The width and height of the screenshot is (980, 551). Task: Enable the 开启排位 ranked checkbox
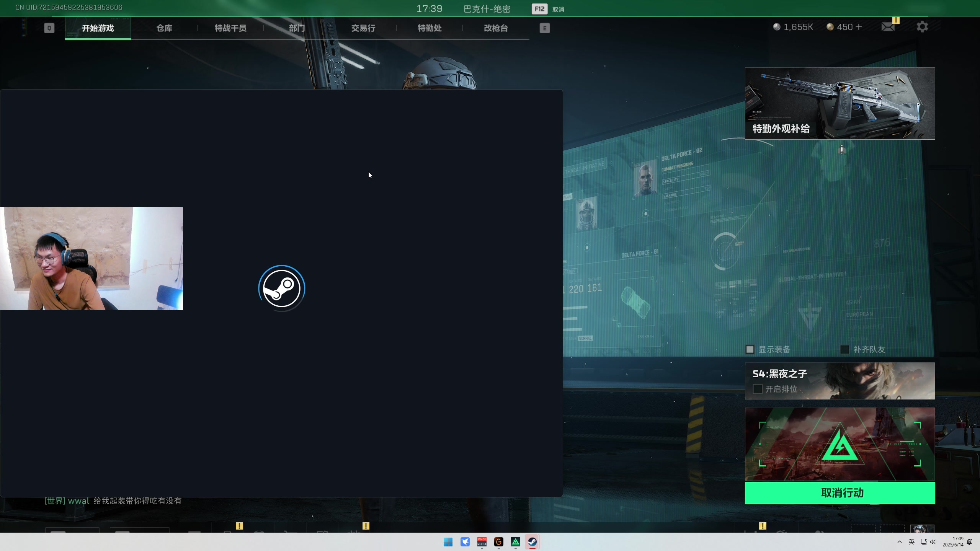coord(757,389)
